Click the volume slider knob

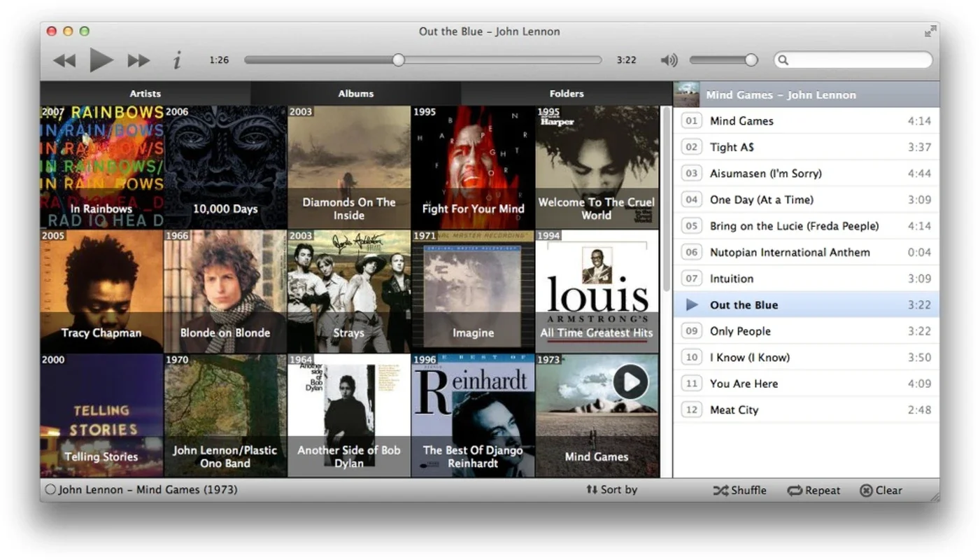pos(751,60)
